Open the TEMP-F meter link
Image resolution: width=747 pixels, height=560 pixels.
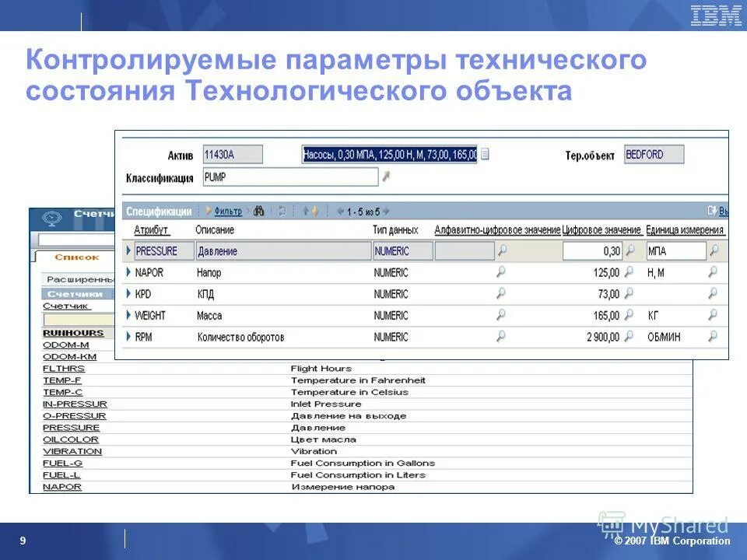(62, 380)
